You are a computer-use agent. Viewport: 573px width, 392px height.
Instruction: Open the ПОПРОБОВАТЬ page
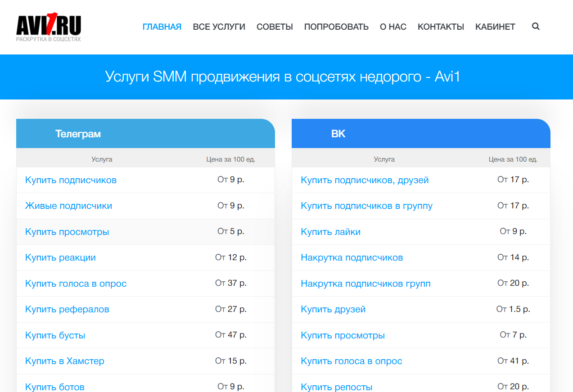click(x=336, y=27)
